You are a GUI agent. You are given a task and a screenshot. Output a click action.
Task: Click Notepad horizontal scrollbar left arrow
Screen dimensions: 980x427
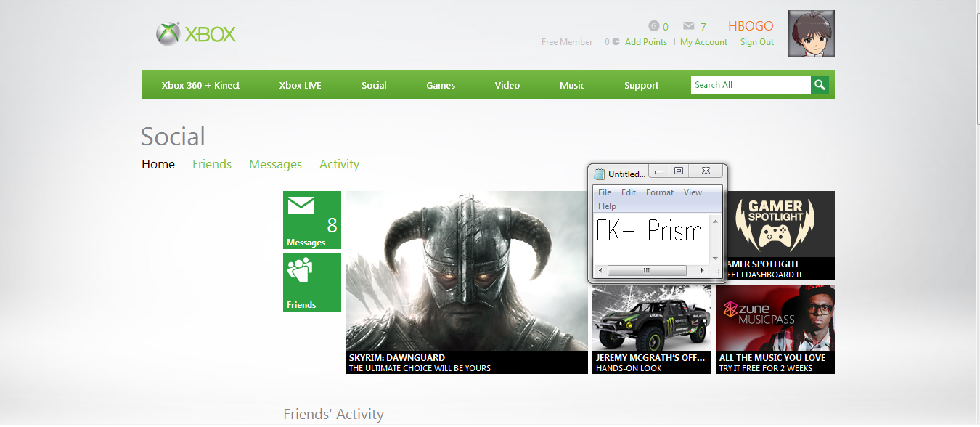[x=600, y=271]
